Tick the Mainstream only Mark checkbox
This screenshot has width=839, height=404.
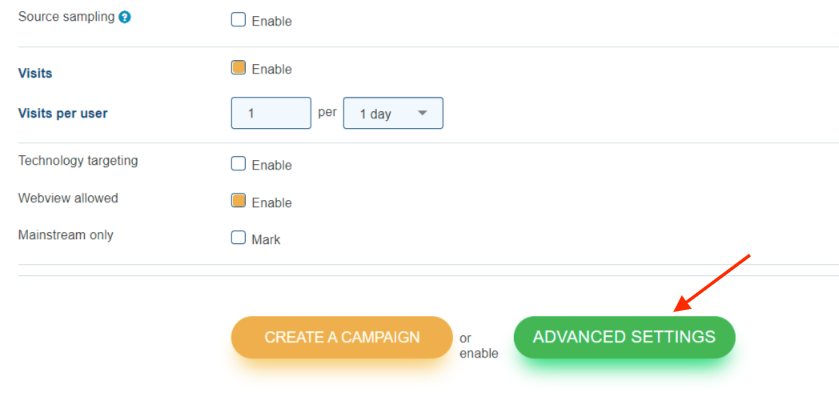point(238,238)
